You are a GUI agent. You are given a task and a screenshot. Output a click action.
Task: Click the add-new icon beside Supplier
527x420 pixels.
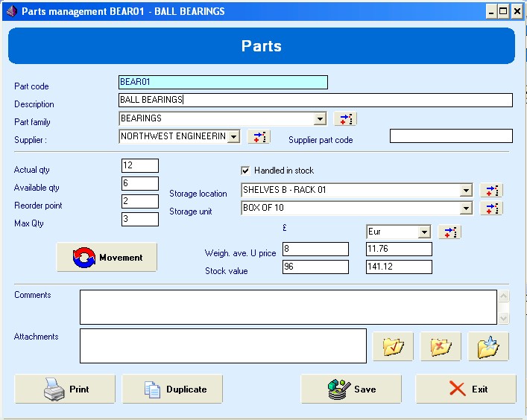pos(259,136)
